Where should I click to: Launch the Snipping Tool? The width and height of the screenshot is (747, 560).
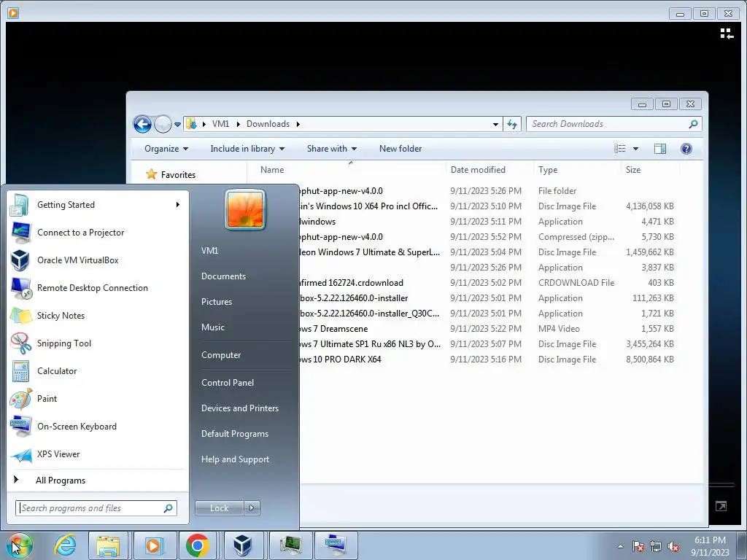pyautogui.click(x=98, y=343)
